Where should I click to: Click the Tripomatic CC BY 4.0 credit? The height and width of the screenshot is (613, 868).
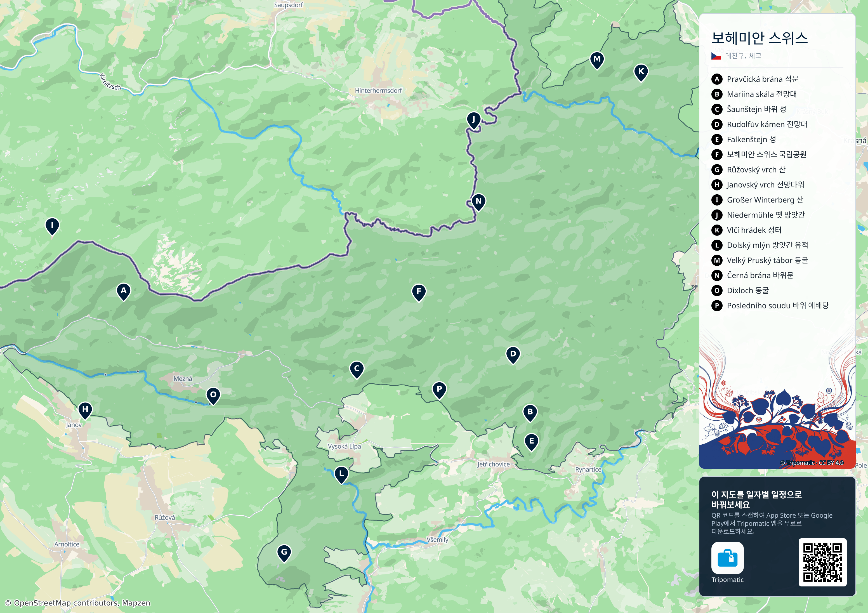tap(812, 463)
